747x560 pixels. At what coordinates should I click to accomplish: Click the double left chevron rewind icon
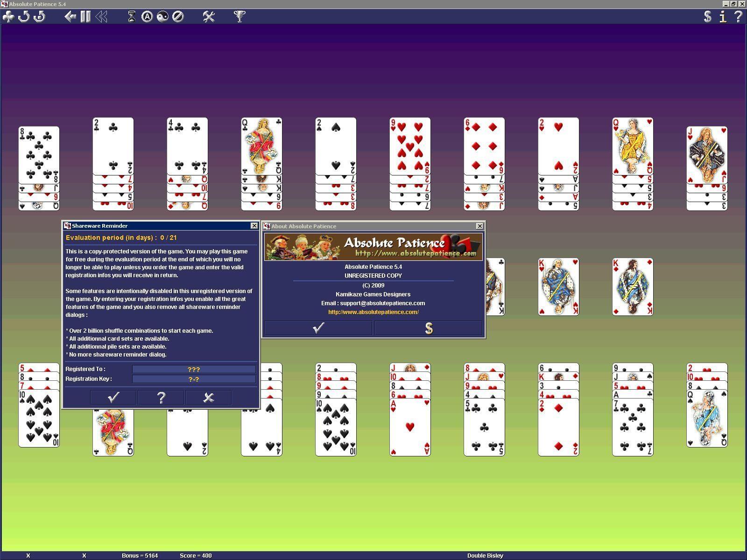click(101, 17)
